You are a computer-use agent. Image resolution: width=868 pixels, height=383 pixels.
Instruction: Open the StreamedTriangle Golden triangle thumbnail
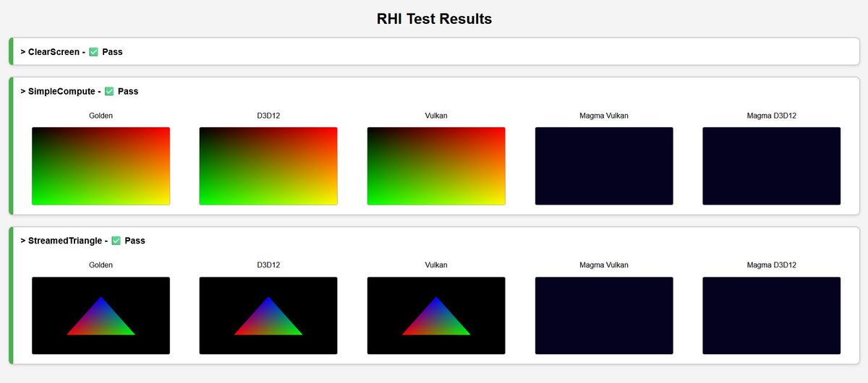(x=101, y=316)
